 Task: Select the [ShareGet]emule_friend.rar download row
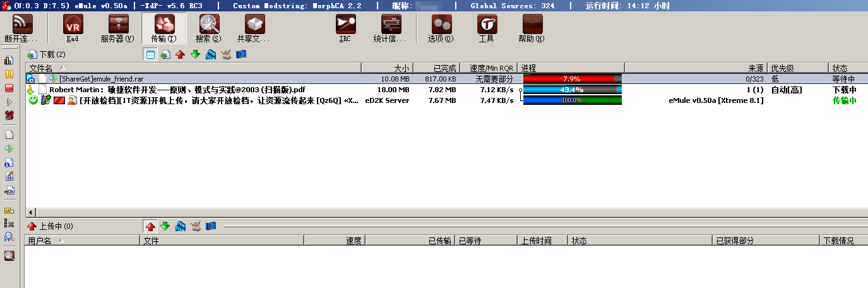tap(446, 79)
